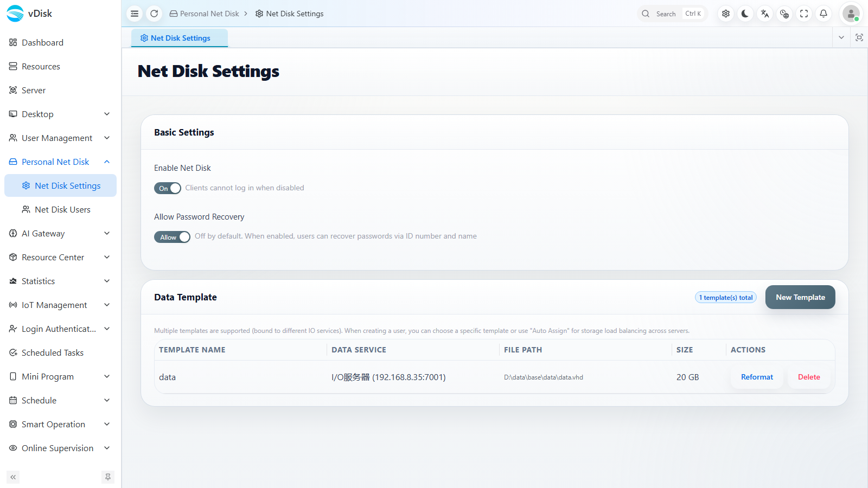Click Reformat for data template
The width and height of the screenshot is (868, 488).
pyautogui.click(x=757, y=377)
